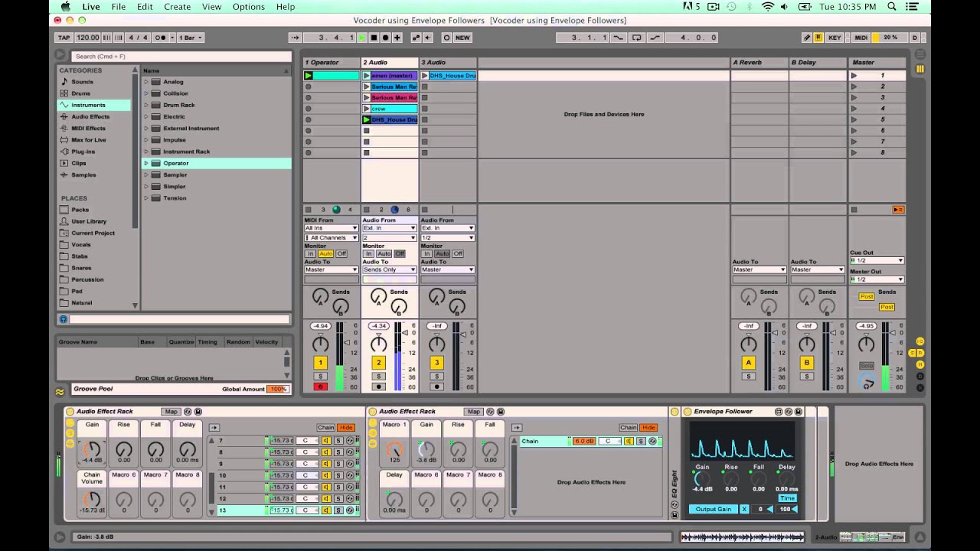Click Back to Arrangement orange button
Viewport: 980px width, 551px height.
click(x=898, y=210)
